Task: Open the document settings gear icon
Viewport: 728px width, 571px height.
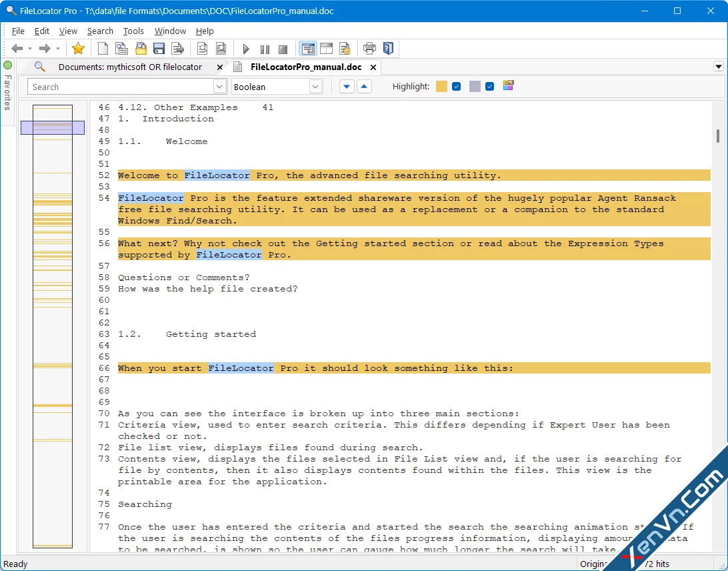Action: pyautogui.click(x=345, y=48)
